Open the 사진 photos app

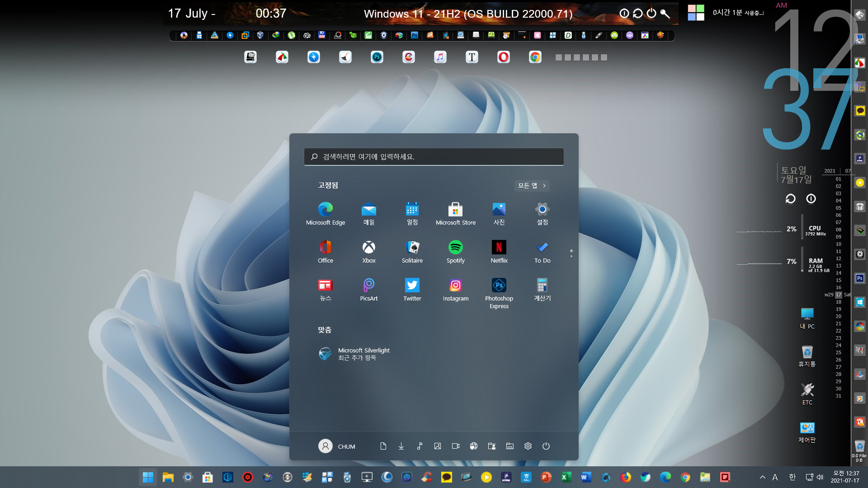coord(499,214)
